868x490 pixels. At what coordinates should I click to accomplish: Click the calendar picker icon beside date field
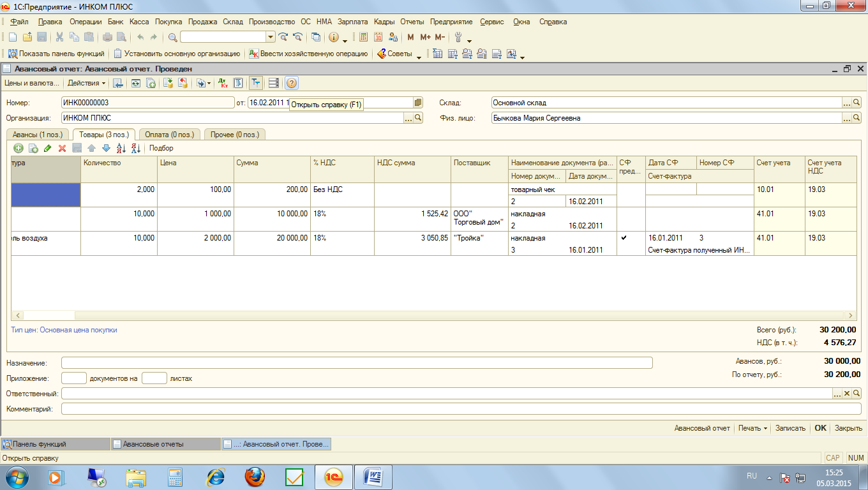click(418, 102)
